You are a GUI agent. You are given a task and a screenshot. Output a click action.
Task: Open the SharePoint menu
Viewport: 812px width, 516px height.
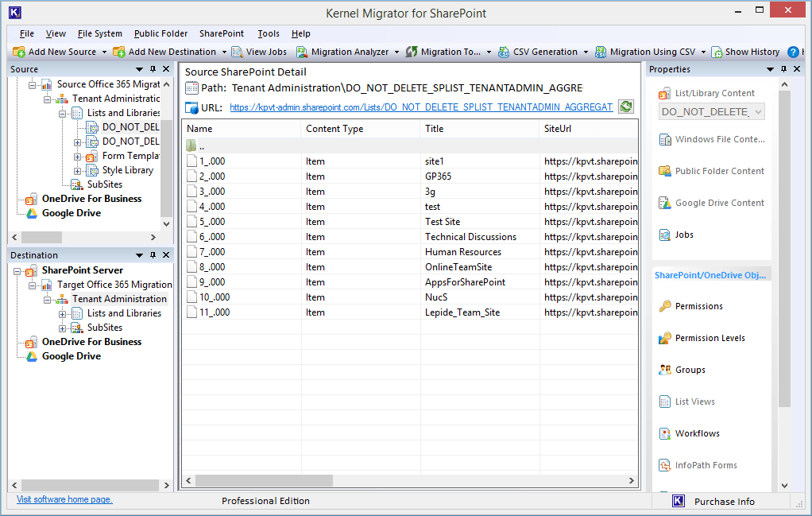222,33
